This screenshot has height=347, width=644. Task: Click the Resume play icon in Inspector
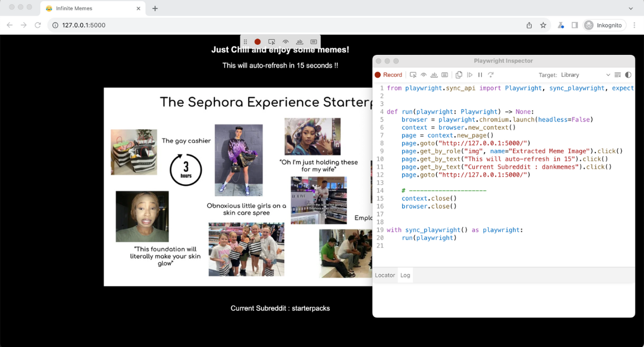coord(470,75)
